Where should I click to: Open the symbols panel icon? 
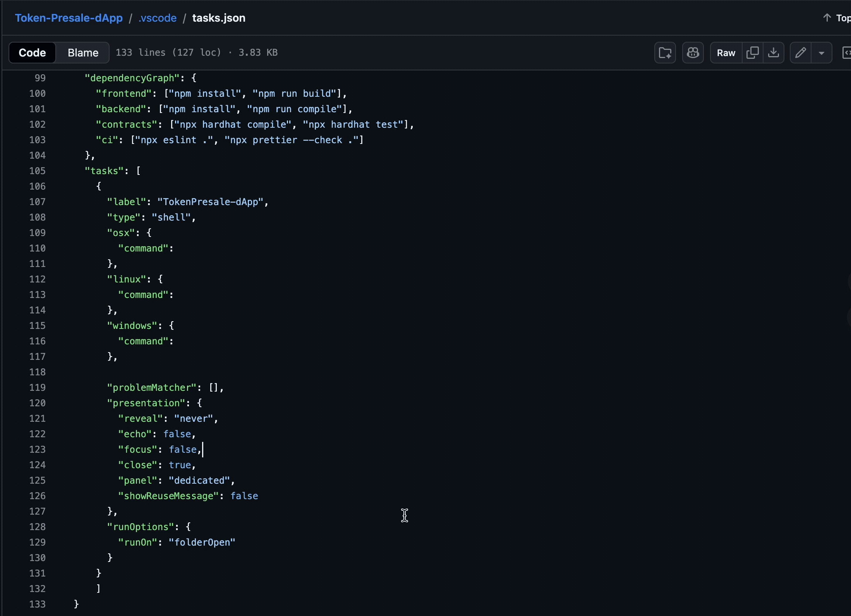pos(847,53)
